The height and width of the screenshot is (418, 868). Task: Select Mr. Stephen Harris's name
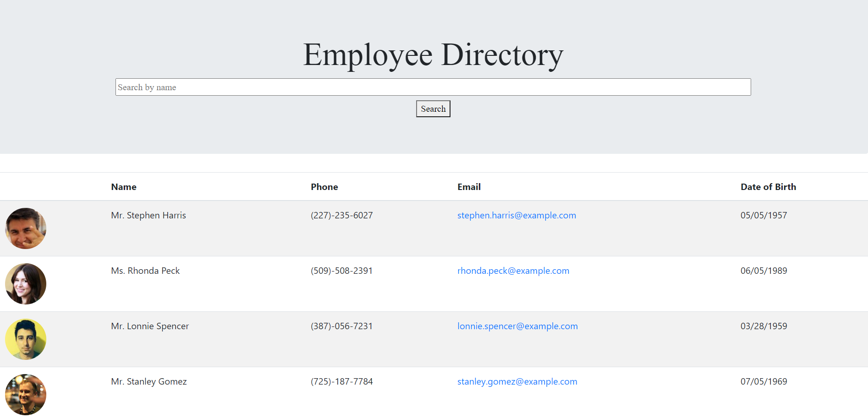148,215
